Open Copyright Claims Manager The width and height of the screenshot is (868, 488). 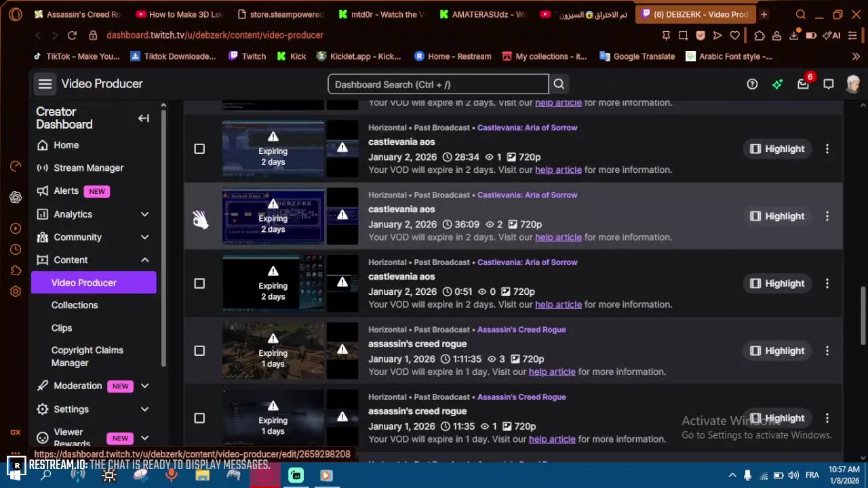click(x=87, y=357)
